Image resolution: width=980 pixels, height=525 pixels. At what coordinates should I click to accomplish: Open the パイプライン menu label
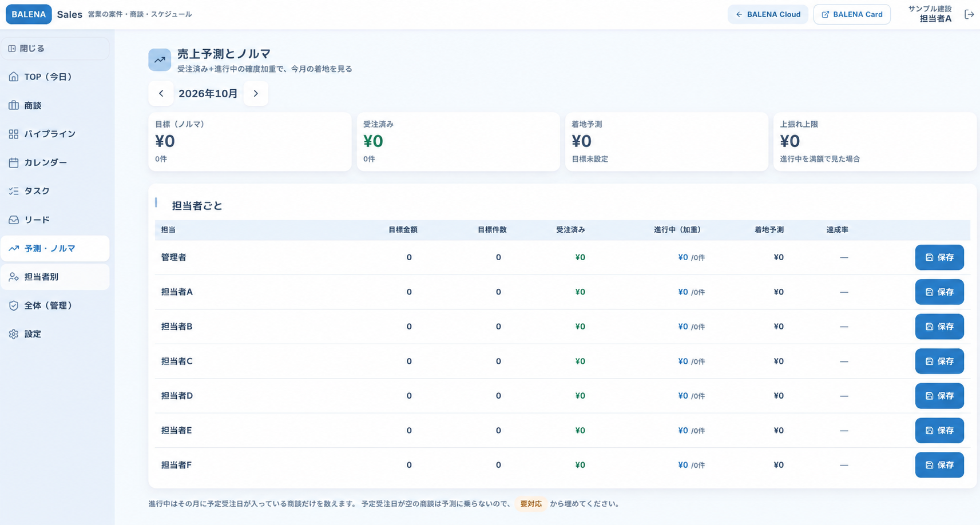(50, 134)
